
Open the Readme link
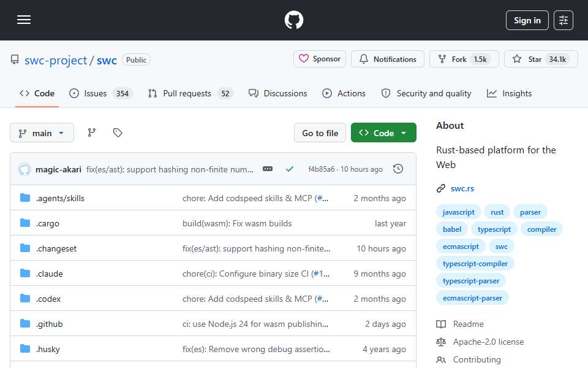click(x=468, y=324)
